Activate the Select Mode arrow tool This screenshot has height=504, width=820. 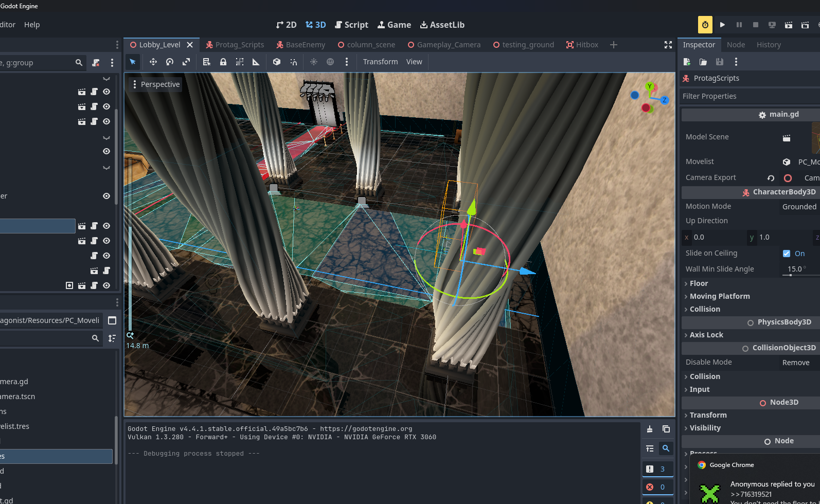pyautogui.click(x=133, y=62)
